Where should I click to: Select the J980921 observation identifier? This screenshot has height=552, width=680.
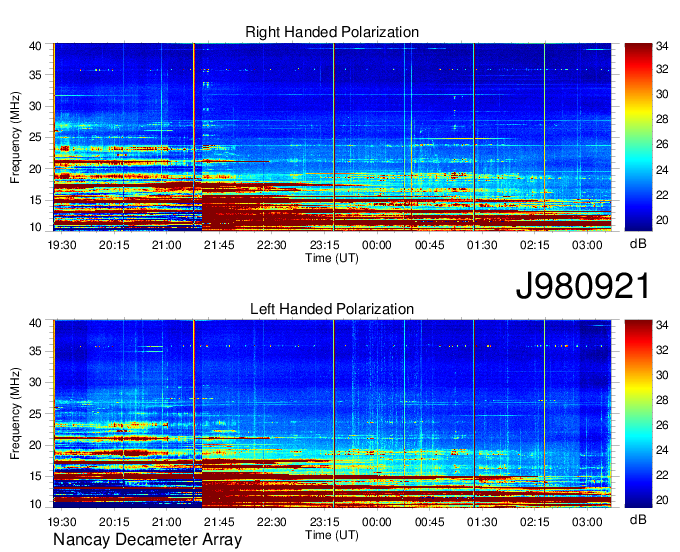tap(582, 286)
